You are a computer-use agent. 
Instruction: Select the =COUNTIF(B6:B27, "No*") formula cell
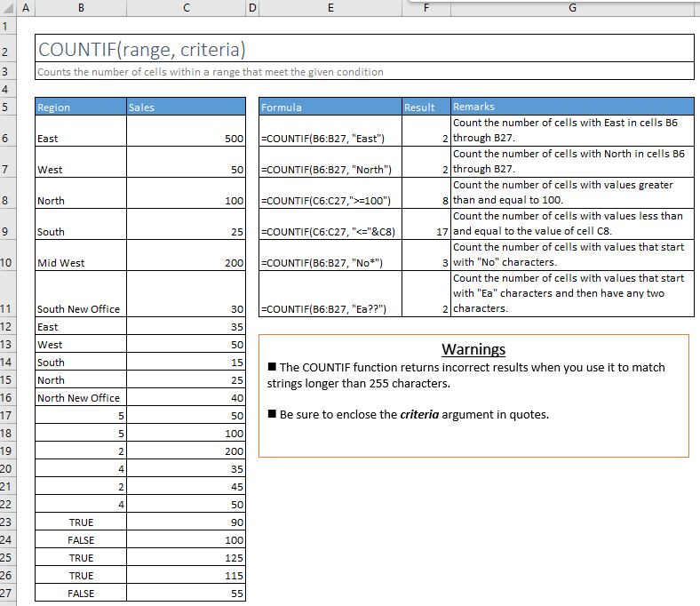pos(330,255)
